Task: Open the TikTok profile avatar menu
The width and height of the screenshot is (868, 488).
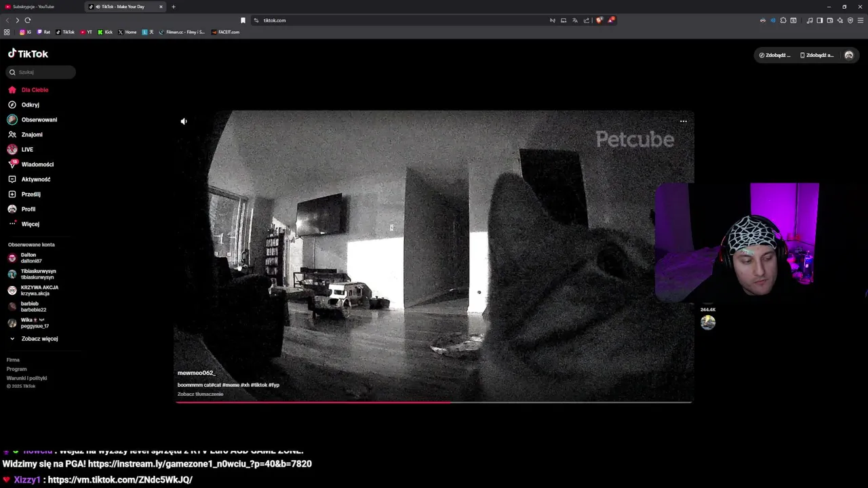Action: [x=848, y=55]
